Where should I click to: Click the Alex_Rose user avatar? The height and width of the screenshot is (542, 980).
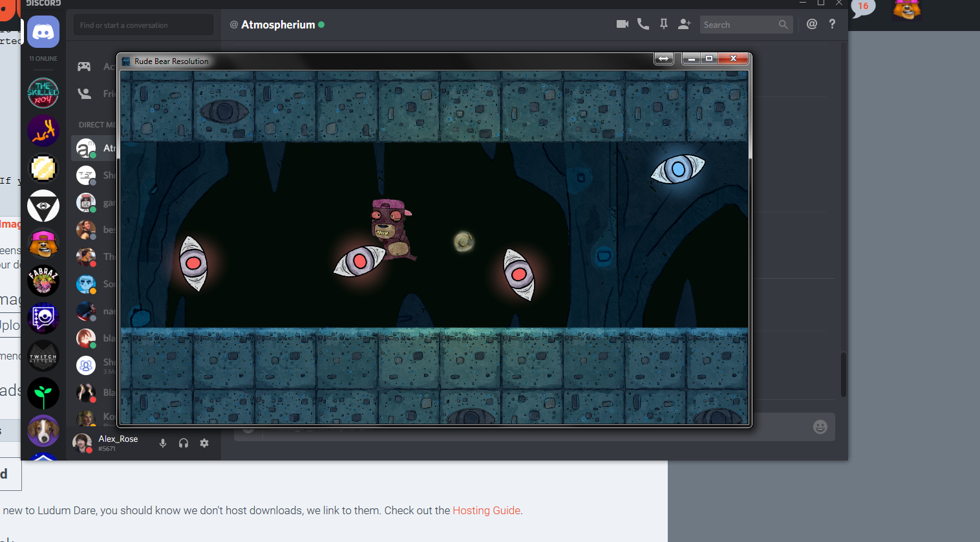click(82, 443)
